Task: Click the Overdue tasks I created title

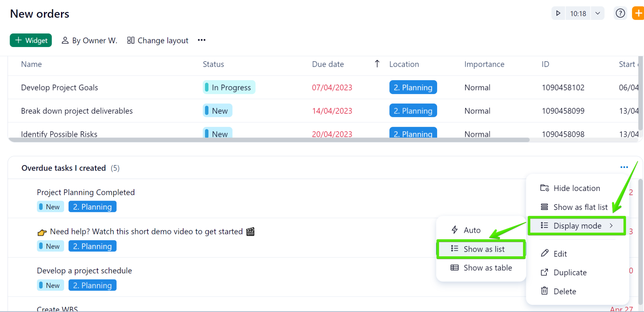Action: click(x=63, y=168)
